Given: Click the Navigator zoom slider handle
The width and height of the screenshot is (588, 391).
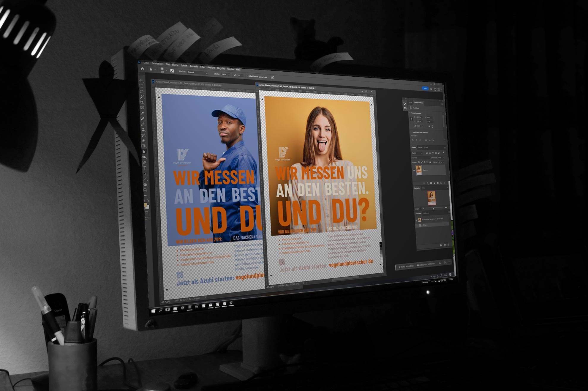Looking at the screenshot, I should [x=433, y=209].
